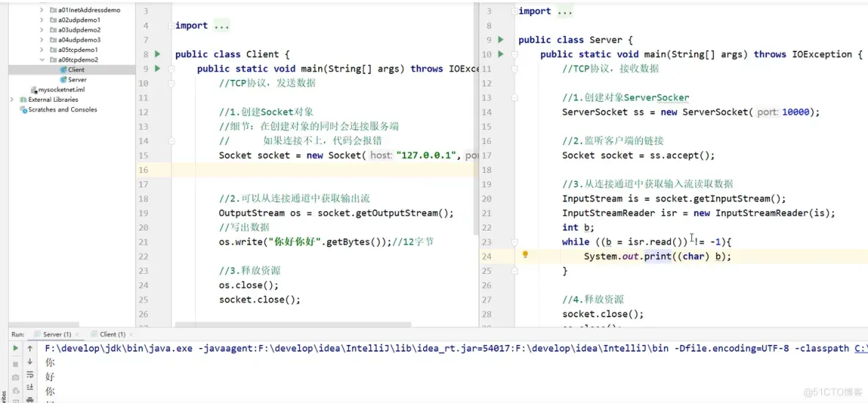Click 'System.out.print((char) b);' line
Viewport: 868px width, 403px height.
click(x=658, y=256)
